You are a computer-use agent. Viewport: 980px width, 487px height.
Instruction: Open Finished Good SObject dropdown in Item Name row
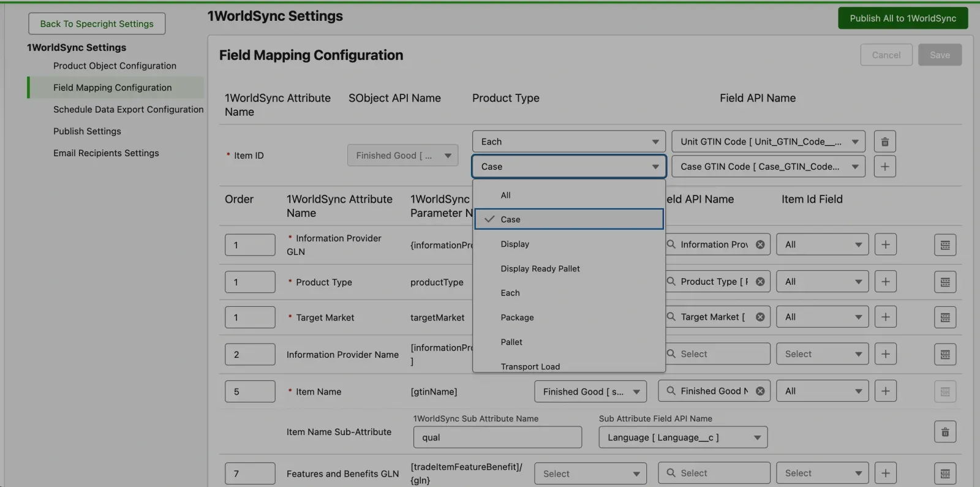590,391
